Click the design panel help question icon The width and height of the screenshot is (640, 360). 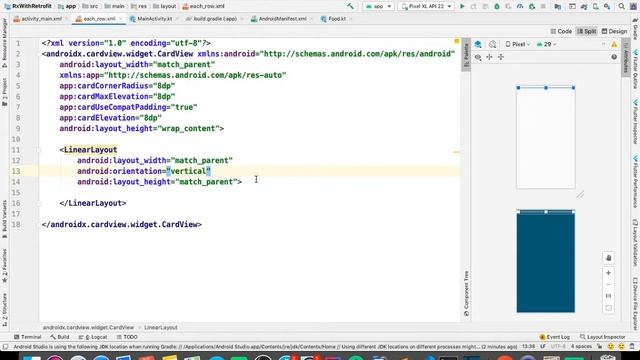pos(614,57)
